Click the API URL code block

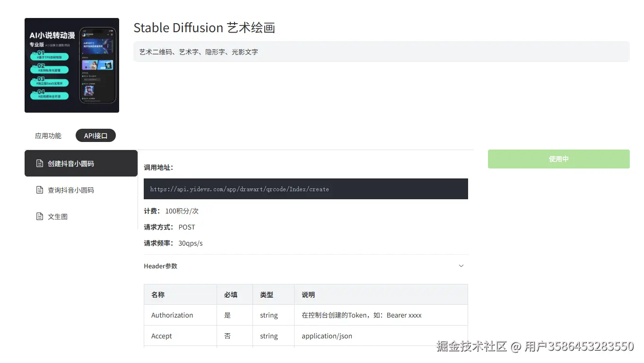tap(306, 189)
